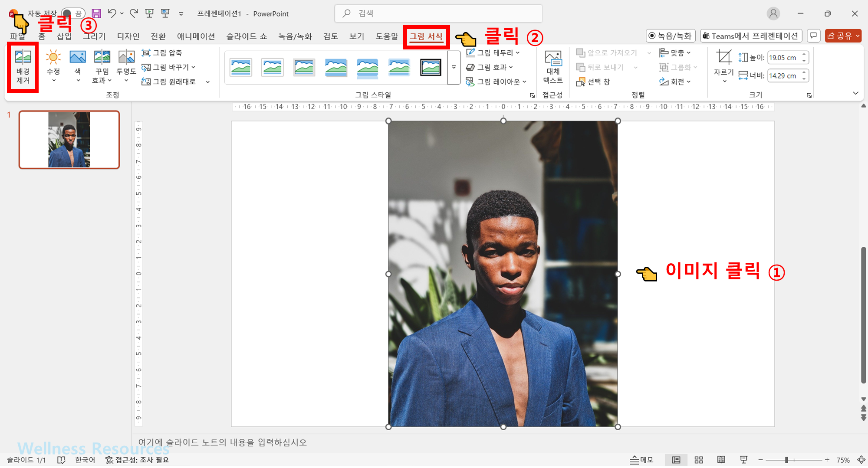
Task: Increase the picture height with stepper
Action: 804,55
